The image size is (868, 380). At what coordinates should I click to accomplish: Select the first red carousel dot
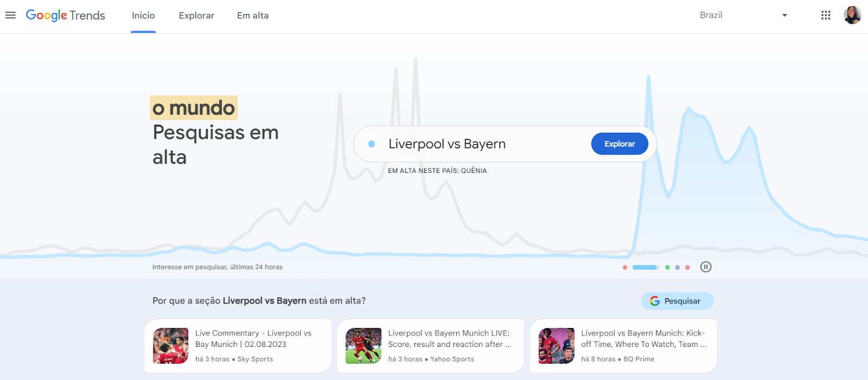[x=625, y=267]
